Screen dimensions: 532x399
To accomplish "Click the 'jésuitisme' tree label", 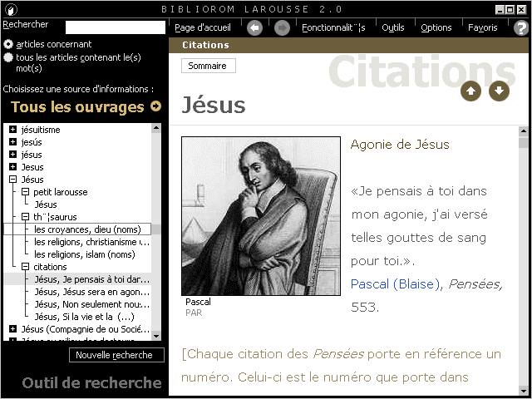I will [x=41, y=130].
